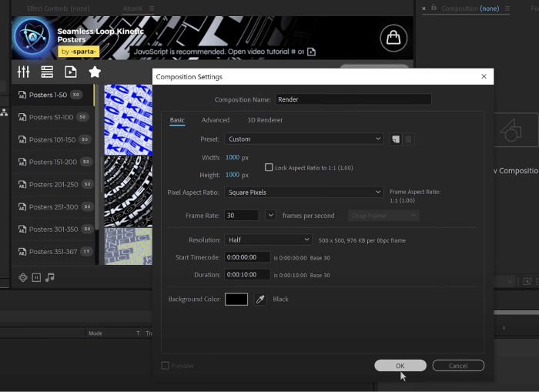This screenshot has height=392, width=539.
Task: Click the AtomX sliders settings icon
Action: coord(23,72)
